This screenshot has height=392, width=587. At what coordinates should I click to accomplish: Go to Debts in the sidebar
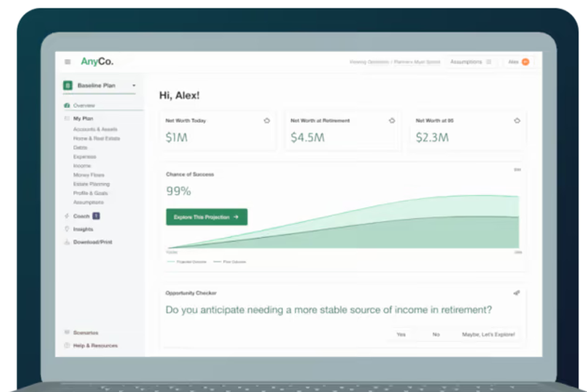[x=80, y=147]
